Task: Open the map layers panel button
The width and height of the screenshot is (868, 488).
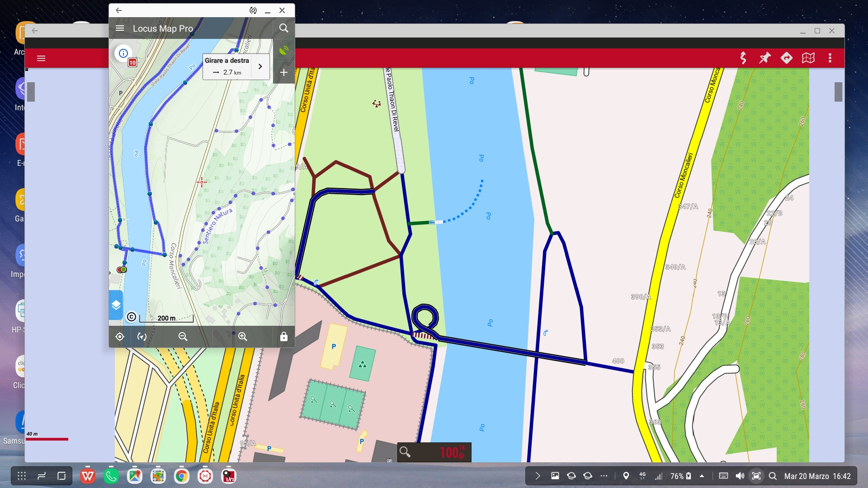Action: 116,305
